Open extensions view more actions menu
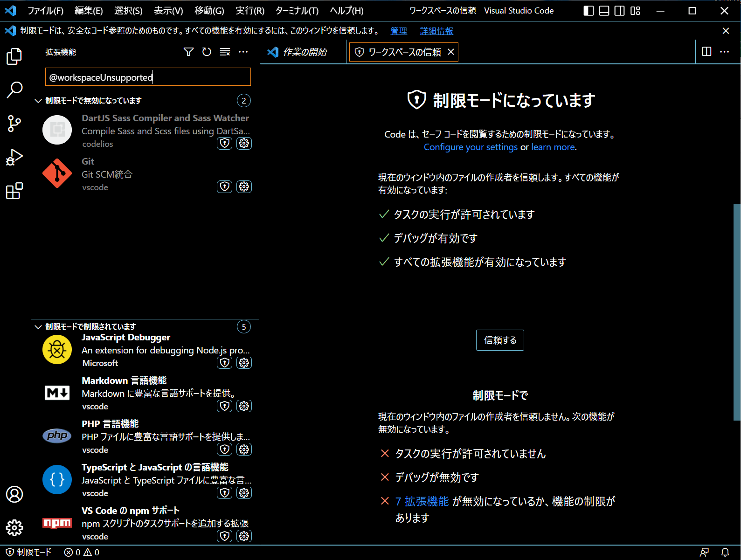This screenshot has width=741, height=560. [243, 52]
